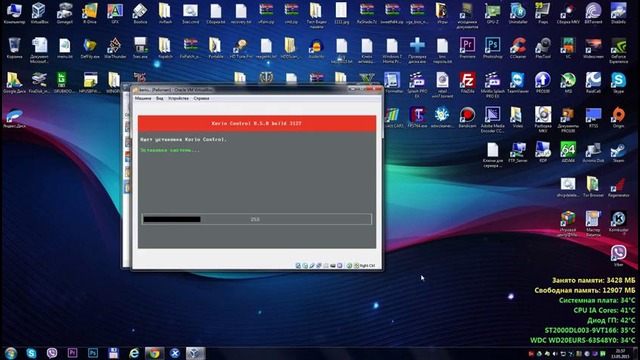Open Internet Explorer from the taskbar
Image resolution: width=640 pixels, height=360 pixels.
click(x=134, y=353)
